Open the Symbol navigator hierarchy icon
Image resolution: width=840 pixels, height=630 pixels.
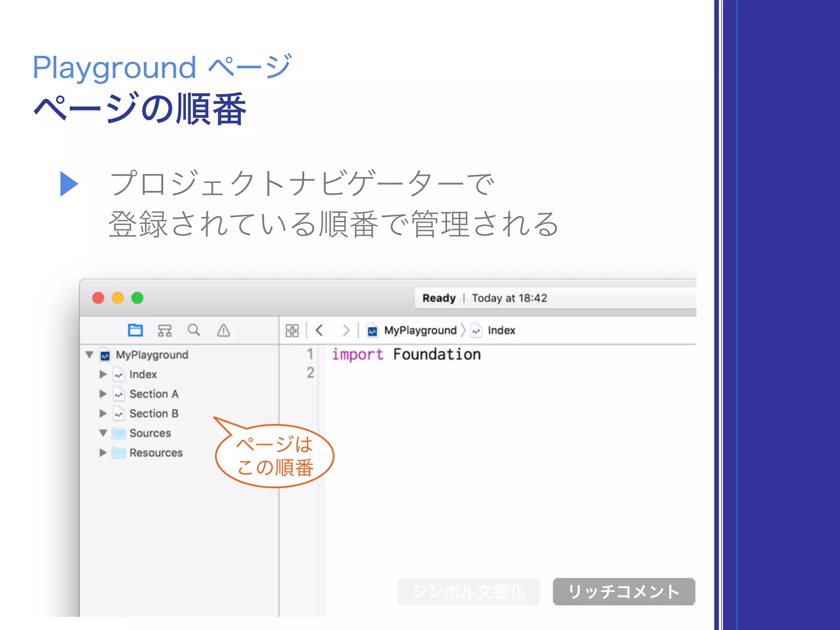(x=165, y=330)
